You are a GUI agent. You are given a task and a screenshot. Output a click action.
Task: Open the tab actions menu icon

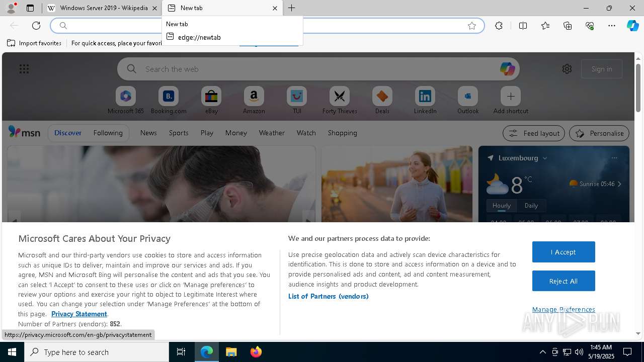point(30,8)
